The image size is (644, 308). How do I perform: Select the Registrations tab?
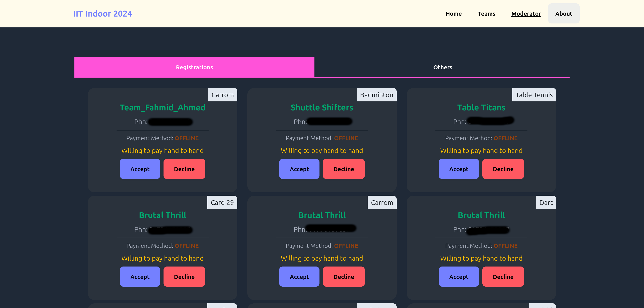point(194,67)
